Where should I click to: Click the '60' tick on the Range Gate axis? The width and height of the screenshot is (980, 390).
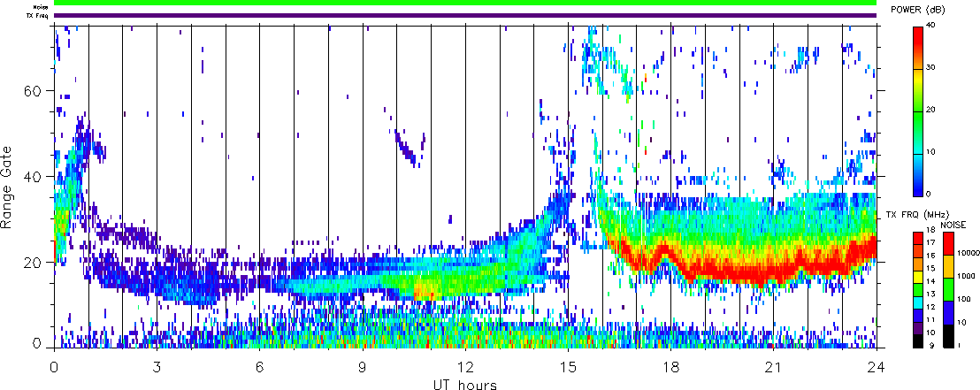pos(33,90)
